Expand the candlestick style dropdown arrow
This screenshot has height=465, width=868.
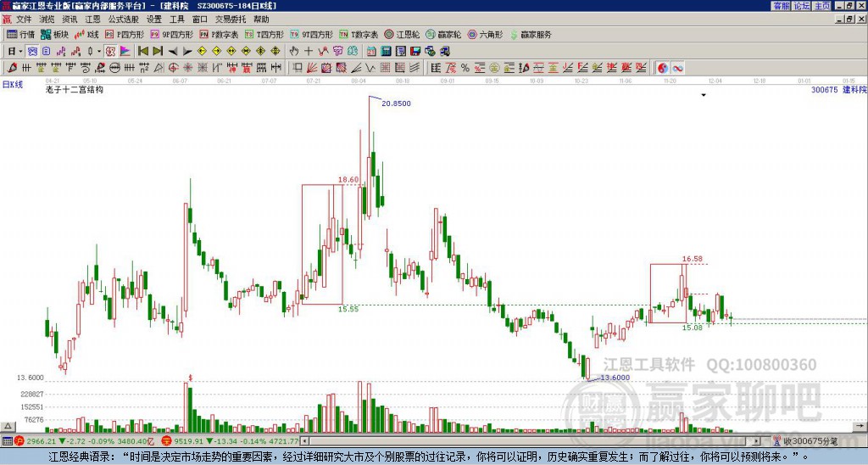pyautogui.click(x=99, y=51)
